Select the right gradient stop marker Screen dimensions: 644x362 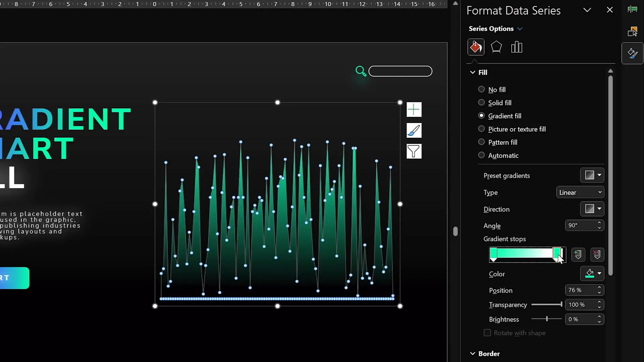[557, 255]
